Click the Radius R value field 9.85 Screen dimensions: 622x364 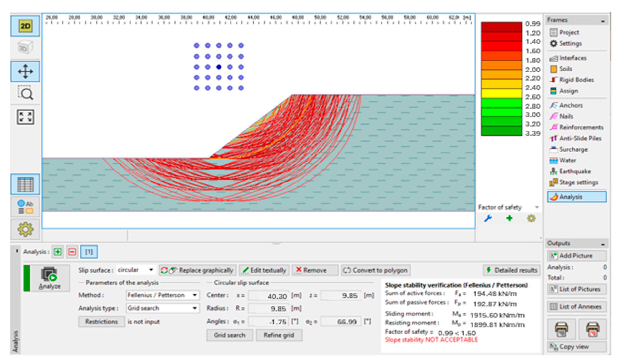[x=269, y=308]
